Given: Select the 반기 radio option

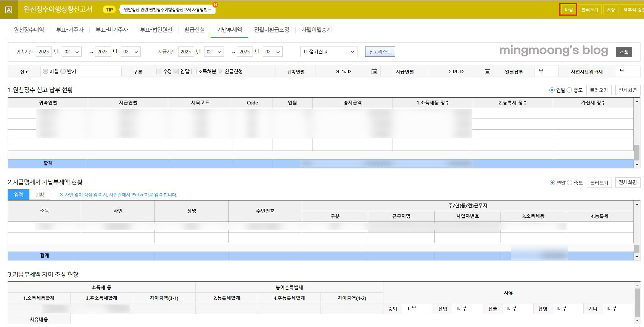Looking at the screenshot, I should point(63,71).
